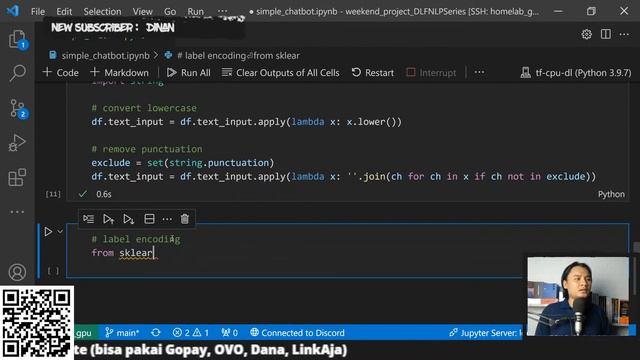Open the Accounts menu icon
The height and width of the screenshot is (360, 640).
[17, 272]
